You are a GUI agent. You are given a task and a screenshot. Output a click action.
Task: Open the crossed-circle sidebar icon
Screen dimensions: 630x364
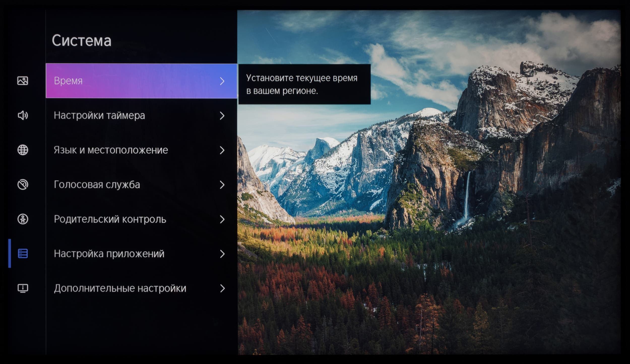(23, 185)
